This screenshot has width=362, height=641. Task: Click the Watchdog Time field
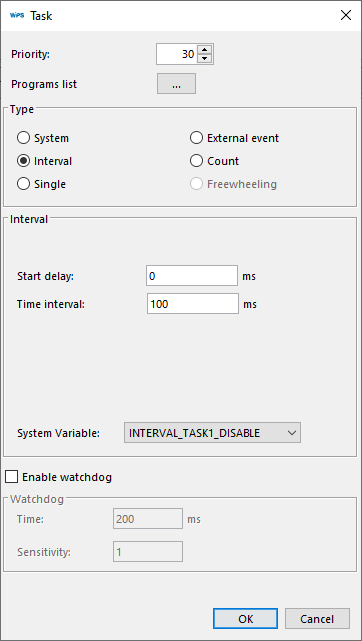pyautogui.click(x=148, y=519)
